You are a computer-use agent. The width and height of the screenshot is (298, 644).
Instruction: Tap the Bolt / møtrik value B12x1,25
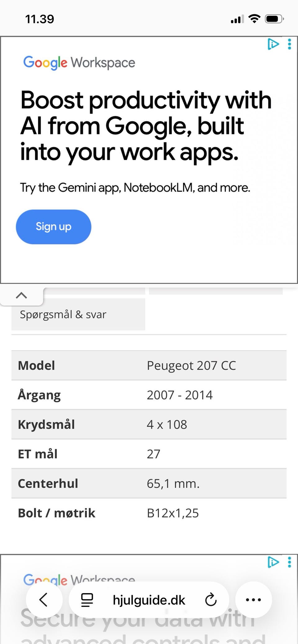point(173,513)
